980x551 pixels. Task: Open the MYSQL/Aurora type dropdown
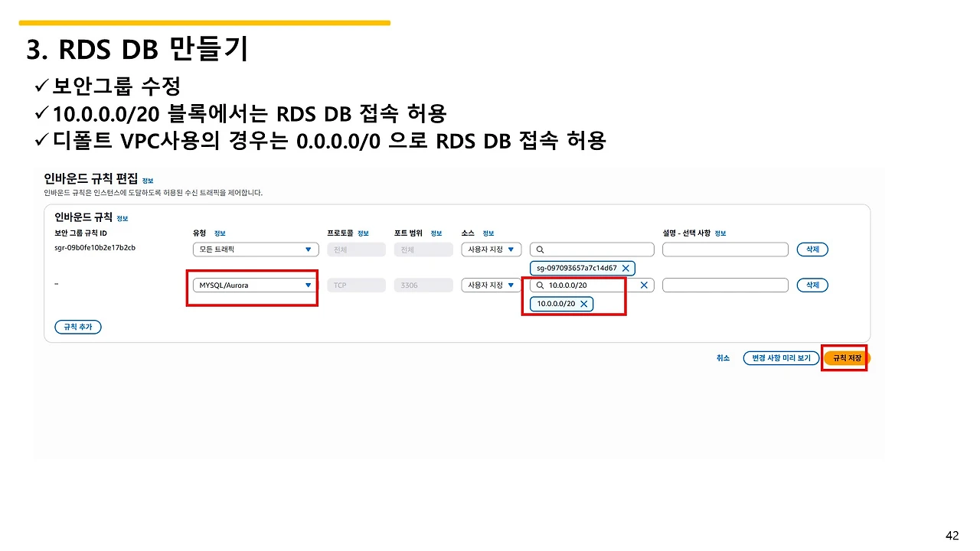[255, 285]
